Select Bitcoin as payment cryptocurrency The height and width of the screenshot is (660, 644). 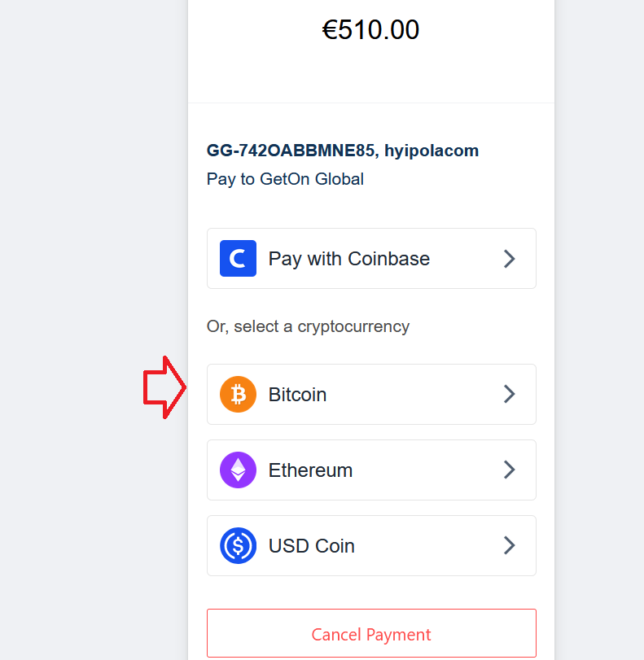(371, 395)
